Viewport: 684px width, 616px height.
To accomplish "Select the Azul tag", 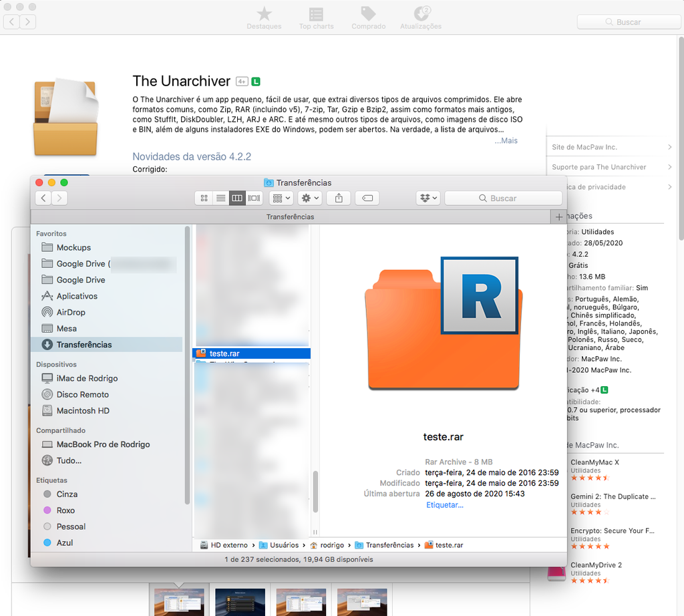I will 107,543.
